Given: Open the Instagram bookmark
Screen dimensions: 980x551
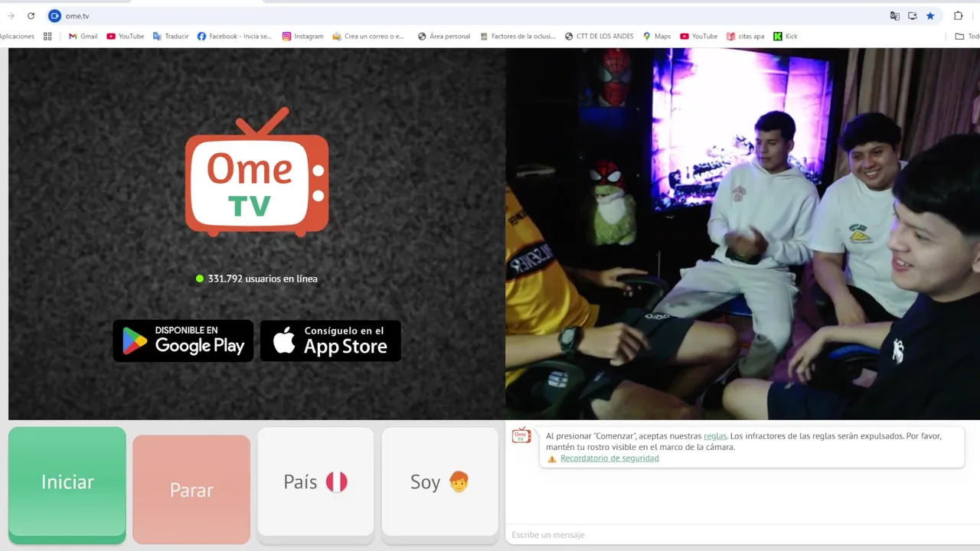Looking at the screenshot, I should [x=302, y=36].
